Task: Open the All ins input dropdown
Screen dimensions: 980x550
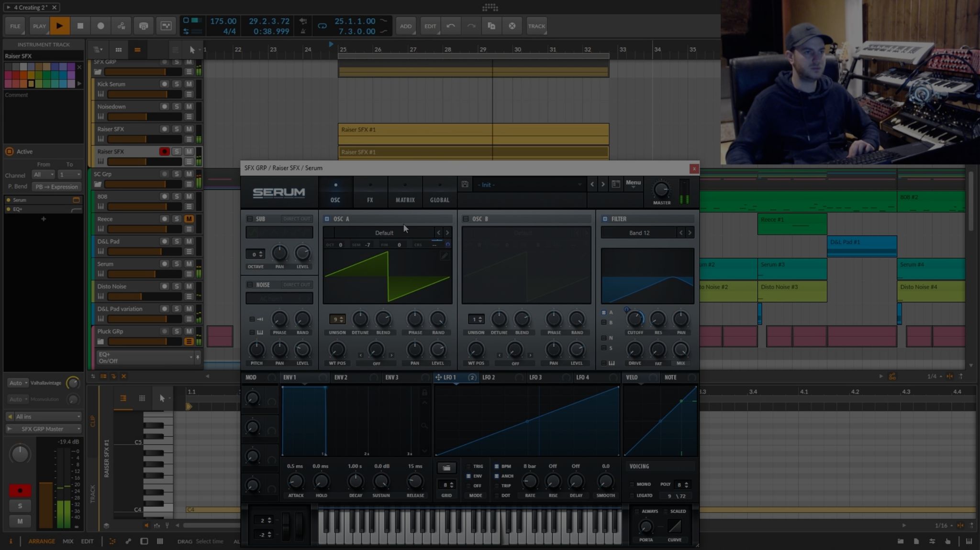Action: 44,417
